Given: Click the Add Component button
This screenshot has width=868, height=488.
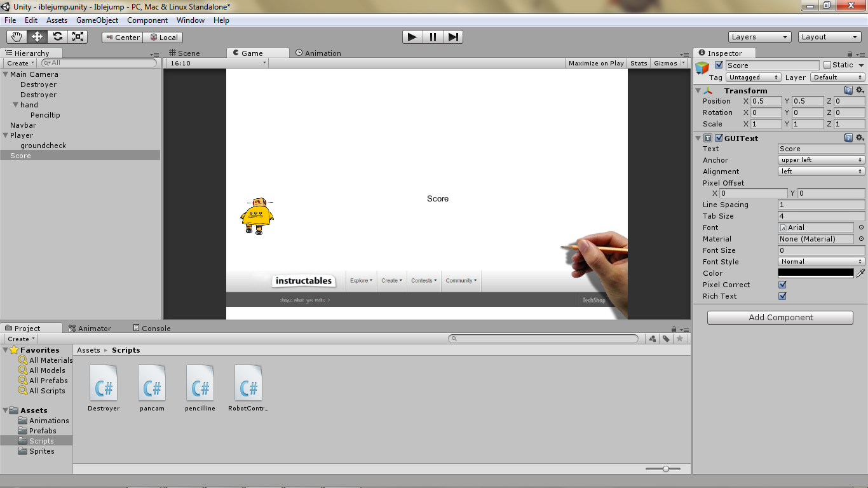Looking at the screenshot, I should click(x=780, y=318).
